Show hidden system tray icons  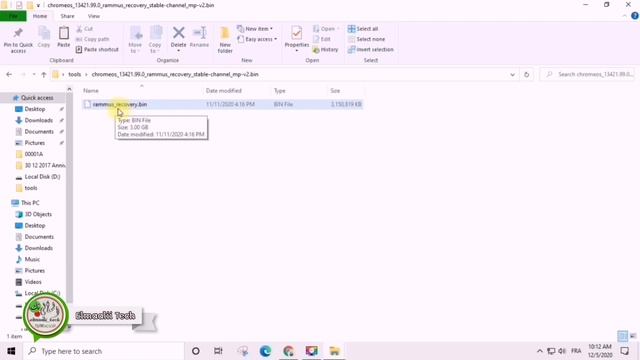pos(540,351)
